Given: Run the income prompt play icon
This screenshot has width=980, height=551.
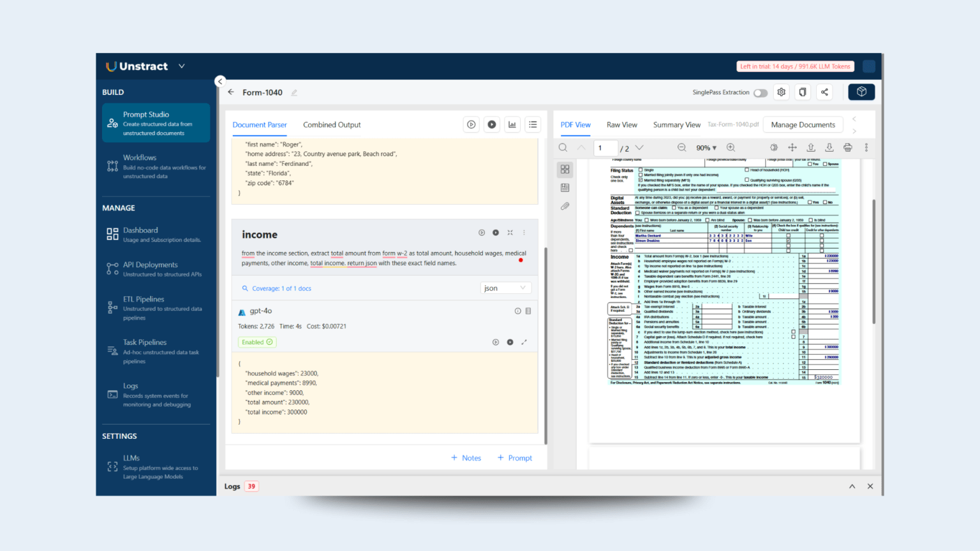Looking at the screenshot, I should point(482,232).
